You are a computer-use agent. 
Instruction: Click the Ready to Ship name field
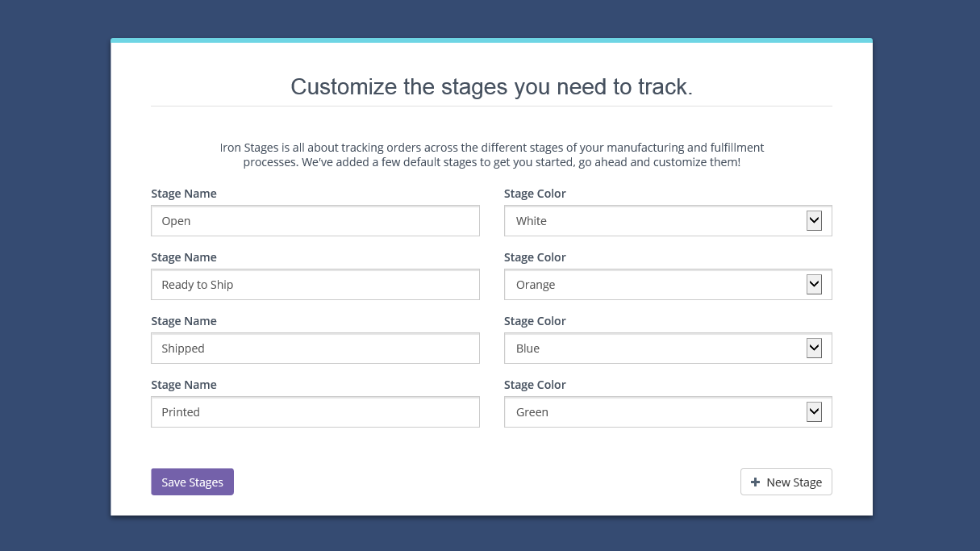[x=315, y=285]
